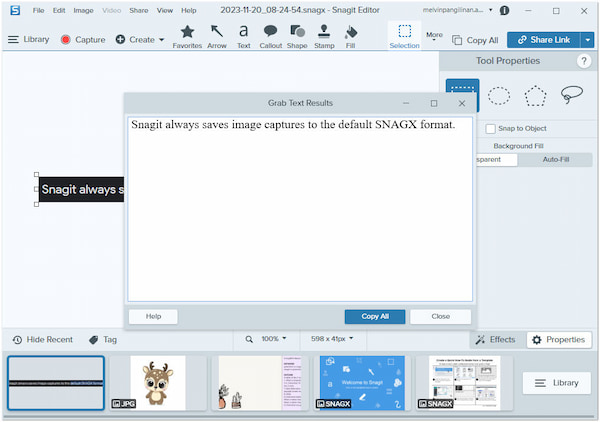Select the Welcome to Snagit thumbnail
Screen dimensions: 600x422
coord(362,383)
